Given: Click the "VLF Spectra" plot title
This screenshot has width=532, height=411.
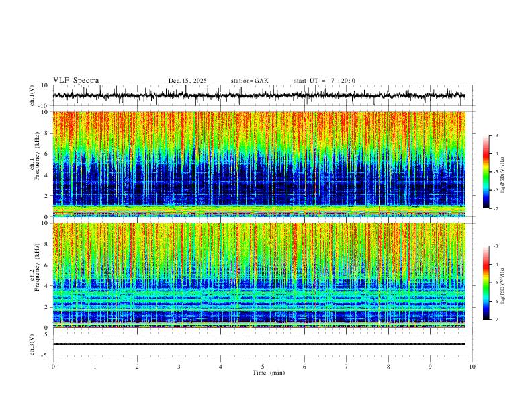Looking at the screenshot, I should click(x=76, y=80).
